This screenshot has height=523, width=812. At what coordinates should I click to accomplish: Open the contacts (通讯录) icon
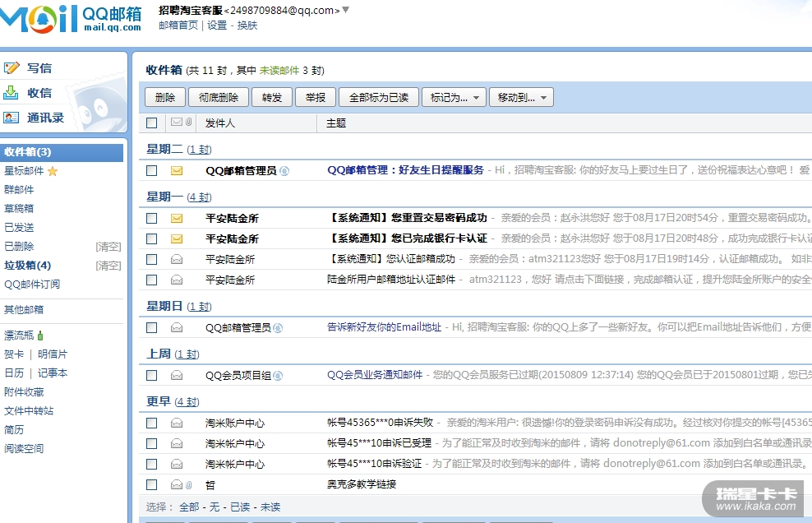(12, 118)
